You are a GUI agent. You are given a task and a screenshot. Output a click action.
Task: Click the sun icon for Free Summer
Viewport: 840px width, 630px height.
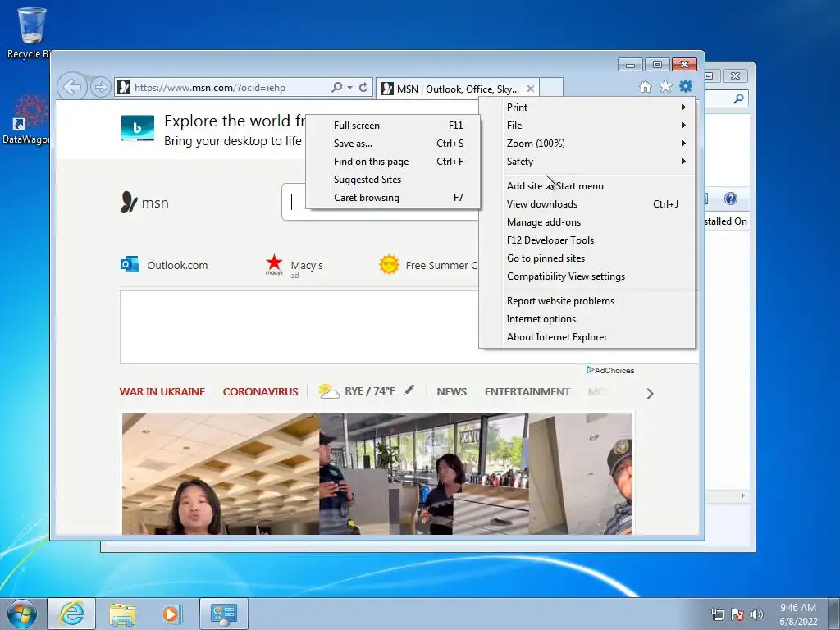click(389, 265)
